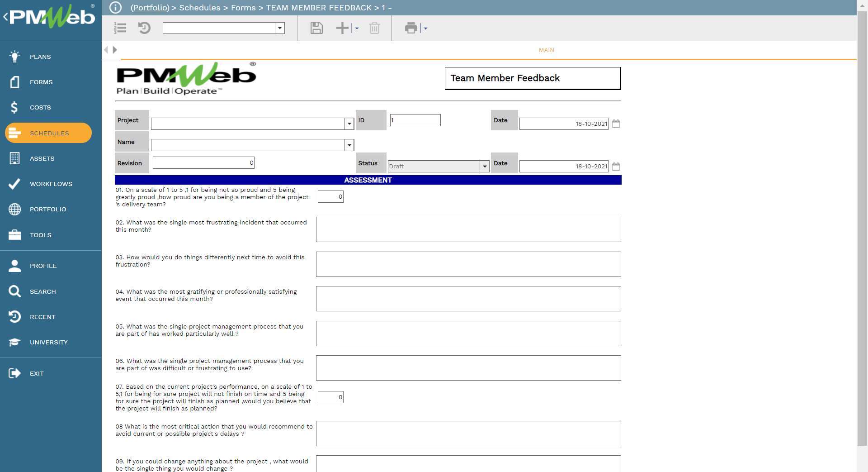Click the info icon in header
The width and height of the screenshot is (868, 472).
(116, 8)
